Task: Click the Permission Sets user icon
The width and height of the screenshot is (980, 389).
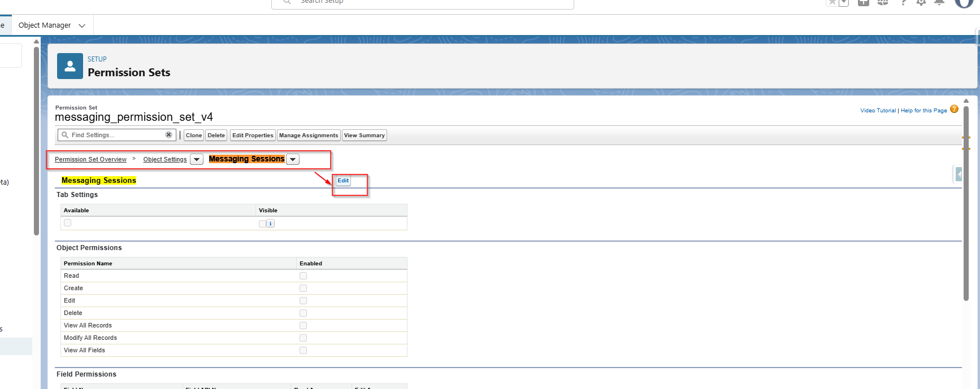Action: pyautogui.click(x=70, y=67)
